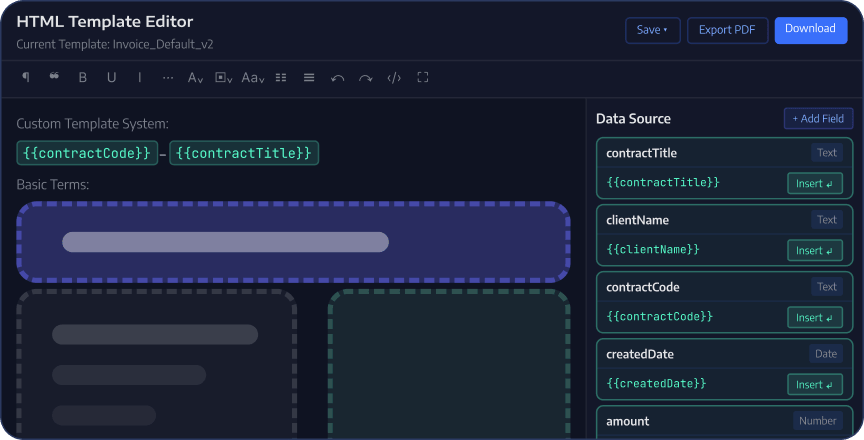Click the highlighted blue dashed placeholder block
This screenshot has width=864, height=440.
click(x=294, y=242)
